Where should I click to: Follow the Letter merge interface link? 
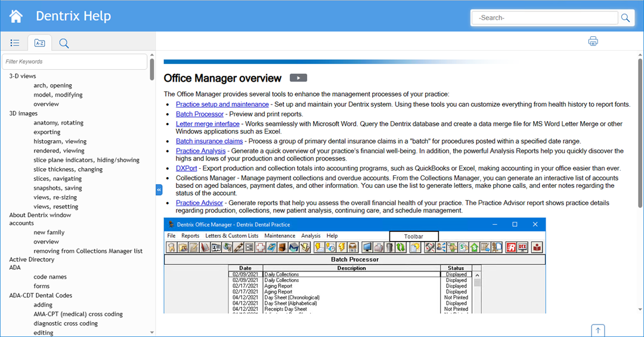point(208,124)
